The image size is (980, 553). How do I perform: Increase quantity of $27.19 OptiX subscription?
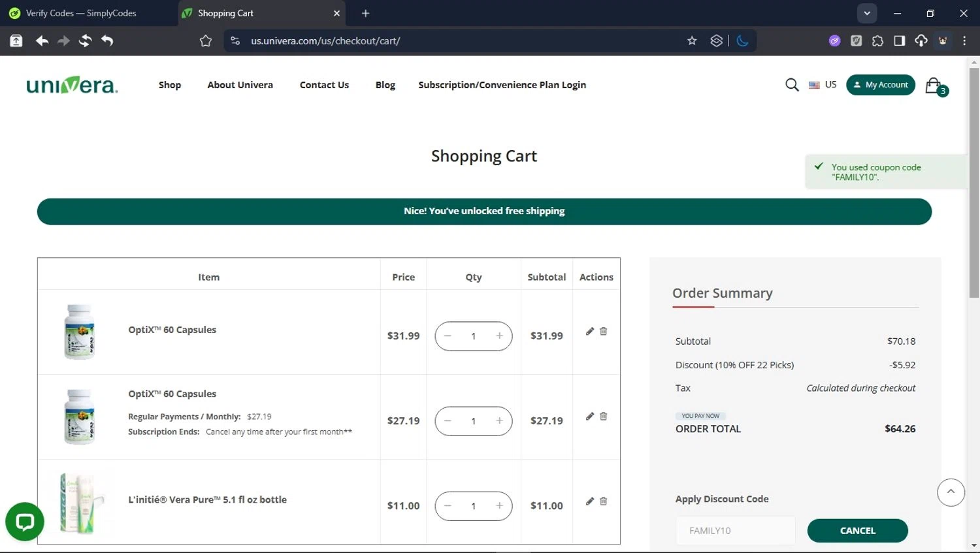[499, 420]
